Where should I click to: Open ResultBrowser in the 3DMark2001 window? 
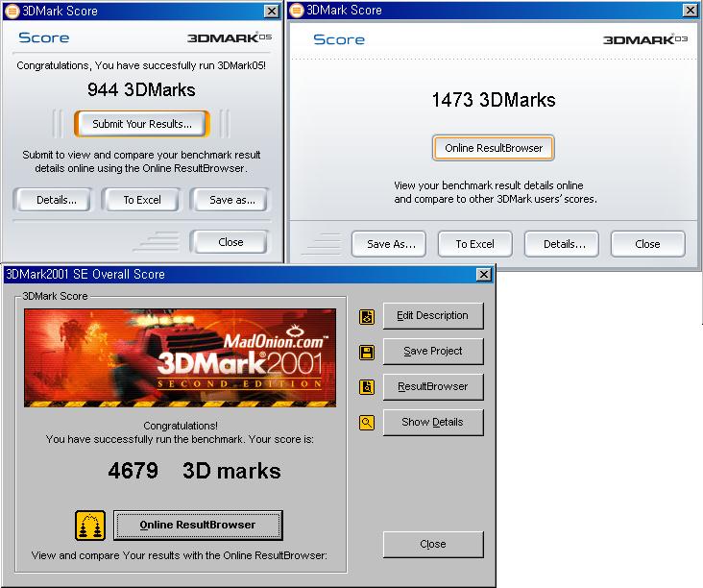[x=433, y=386]
